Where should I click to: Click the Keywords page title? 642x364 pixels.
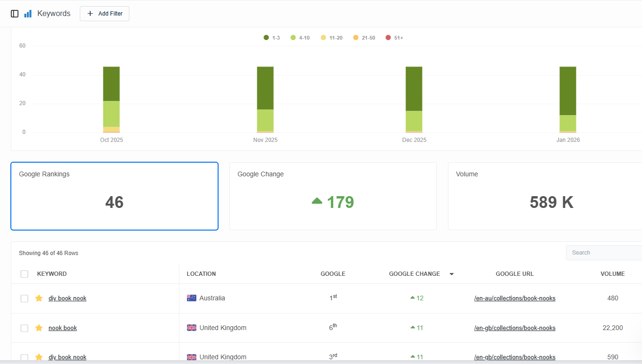54,14
